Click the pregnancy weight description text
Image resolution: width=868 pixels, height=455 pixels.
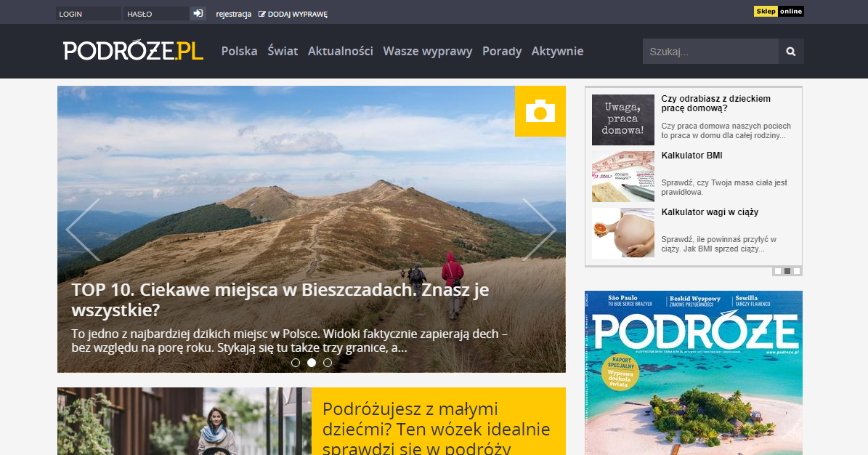click(x=719, y=243)
